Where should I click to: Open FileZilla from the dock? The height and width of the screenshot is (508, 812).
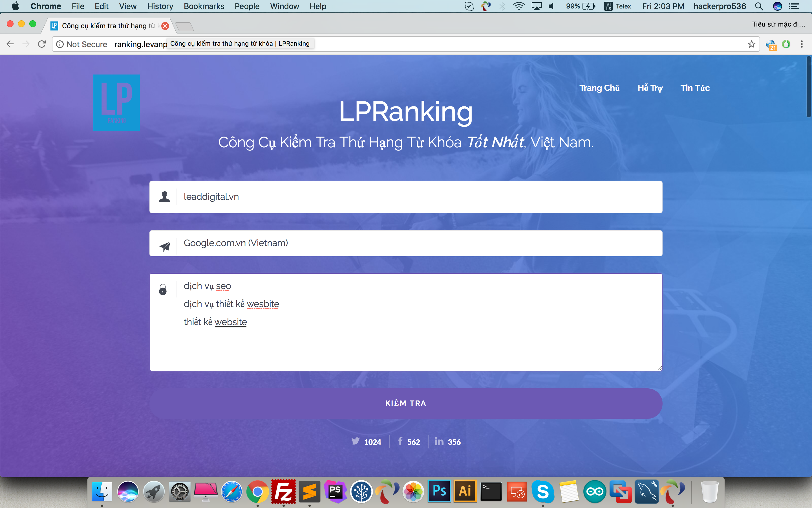[284, 492]
